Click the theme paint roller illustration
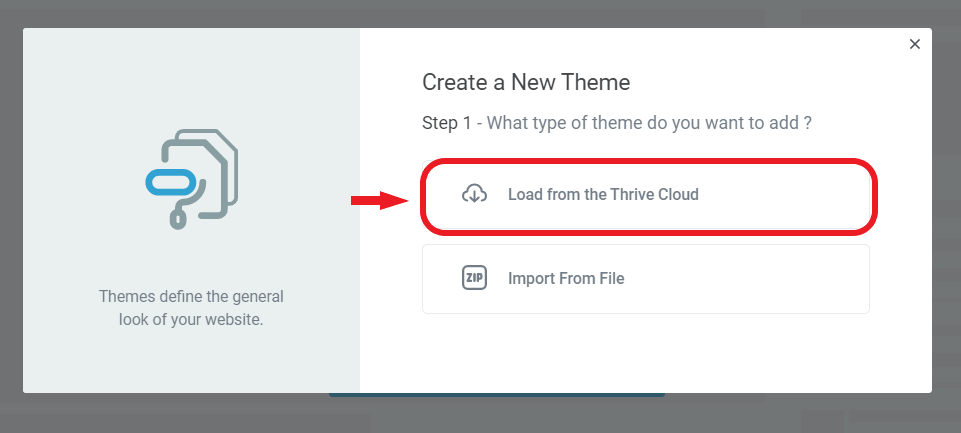961x433 pixels. [x=191, y=178]
